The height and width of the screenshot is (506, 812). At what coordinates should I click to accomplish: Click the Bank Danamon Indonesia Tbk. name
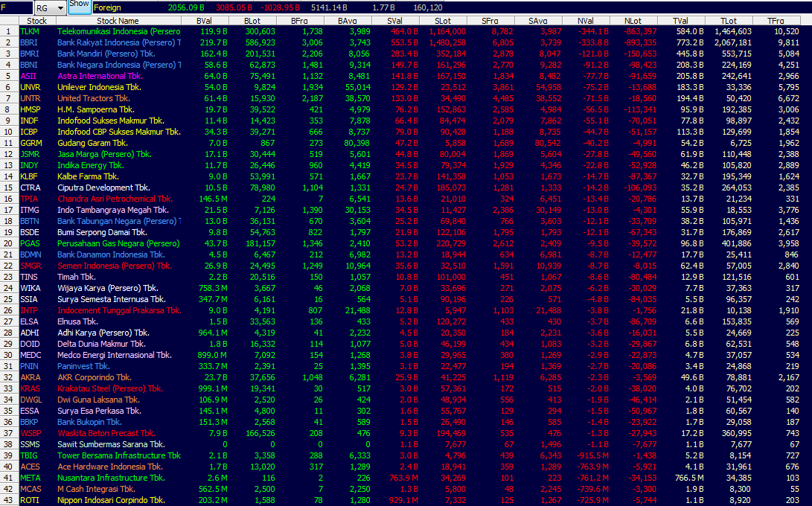[112, 254]
